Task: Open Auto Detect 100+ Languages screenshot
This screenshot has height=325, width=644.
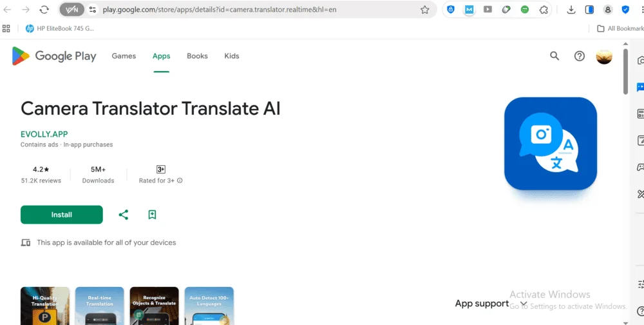Action: pyautogui.click(x=209, y=306)
